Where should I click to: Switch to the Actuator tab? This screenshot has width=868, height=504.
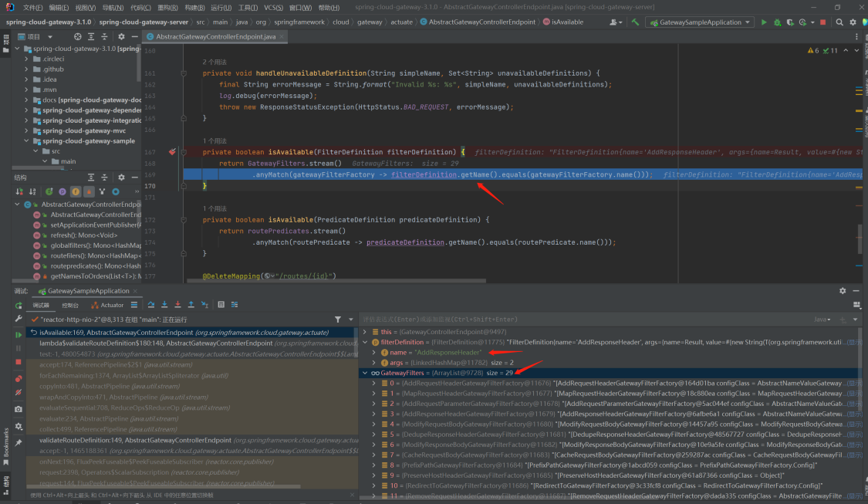pos(107,305)
